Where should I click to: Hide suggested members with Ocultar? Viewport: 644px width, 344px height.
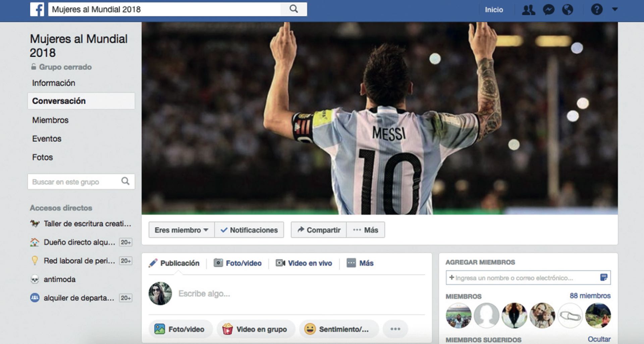coord(599,339)
